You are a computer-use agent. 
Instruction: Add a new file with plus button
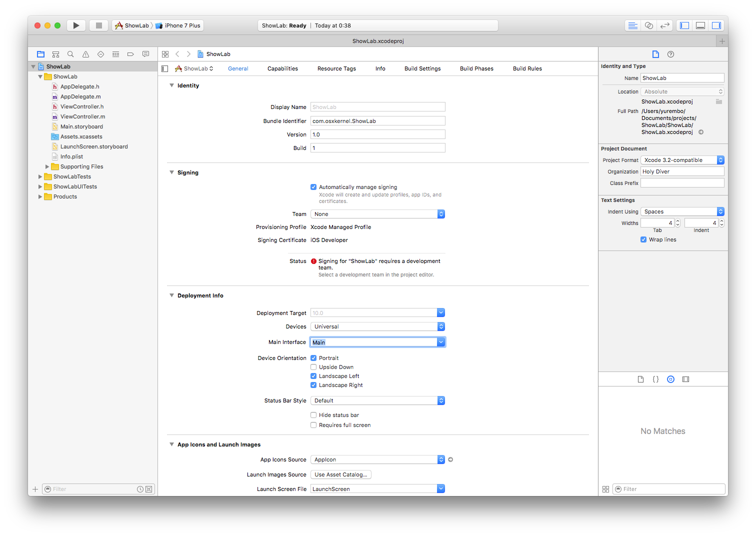(x=35, y=489)
